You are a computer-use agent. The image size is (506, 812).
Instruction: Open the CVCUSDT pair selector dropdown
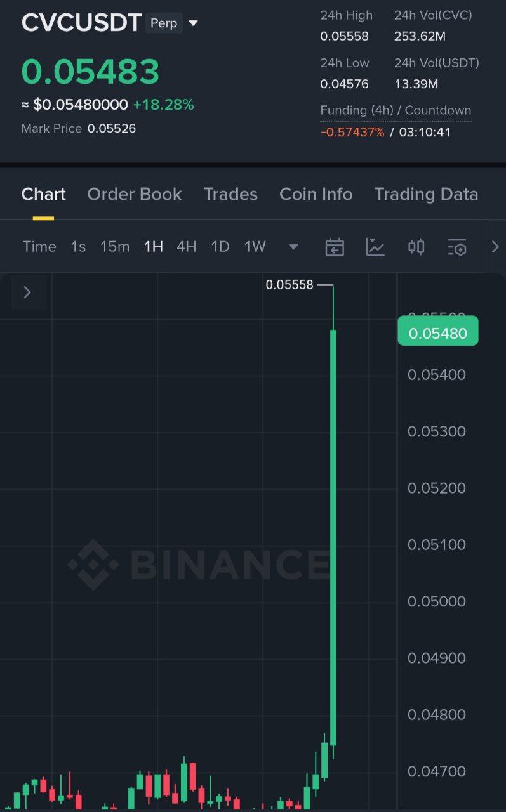pos(194,23)
